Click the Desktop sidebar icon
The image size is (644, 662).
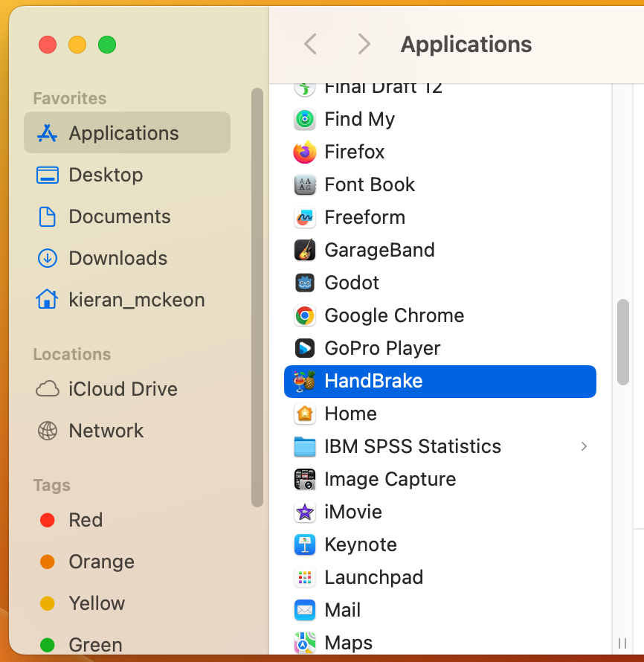(48, 176)
